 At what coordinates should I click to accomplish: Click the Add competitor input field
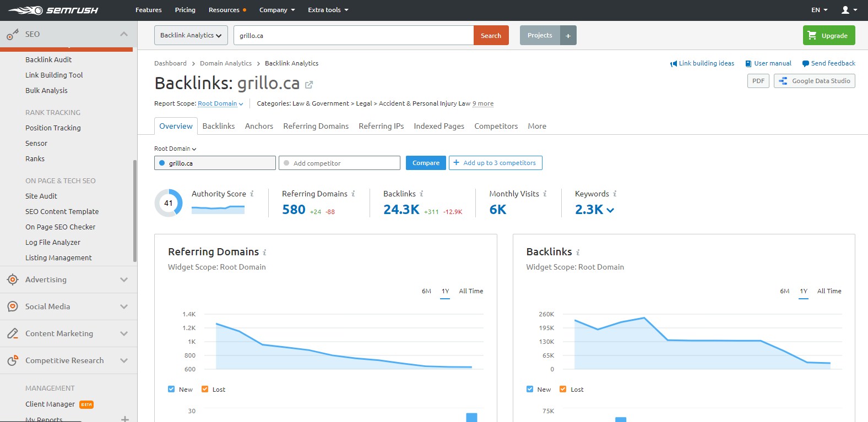point(339,163)
